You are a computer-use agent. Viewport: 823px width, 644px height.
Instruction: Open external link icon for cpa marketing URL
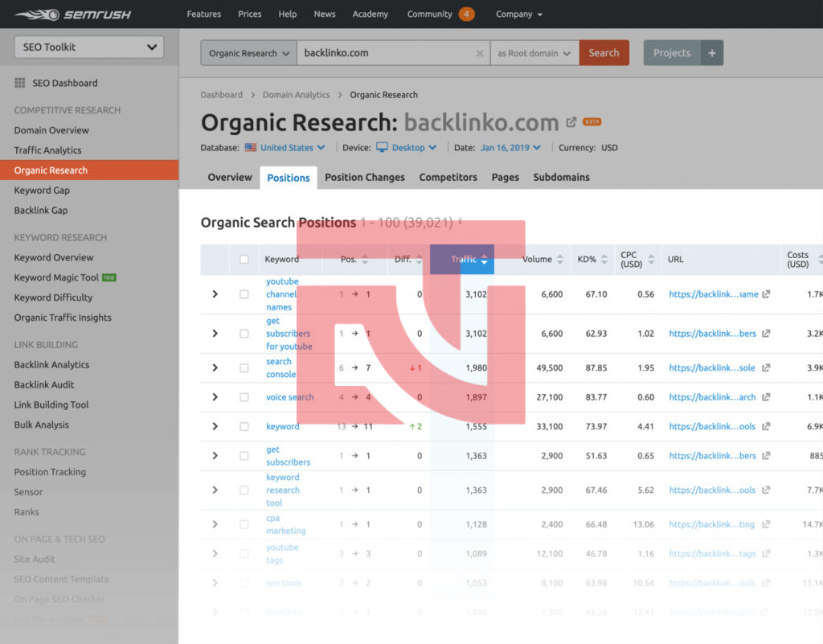coord(766,524)
